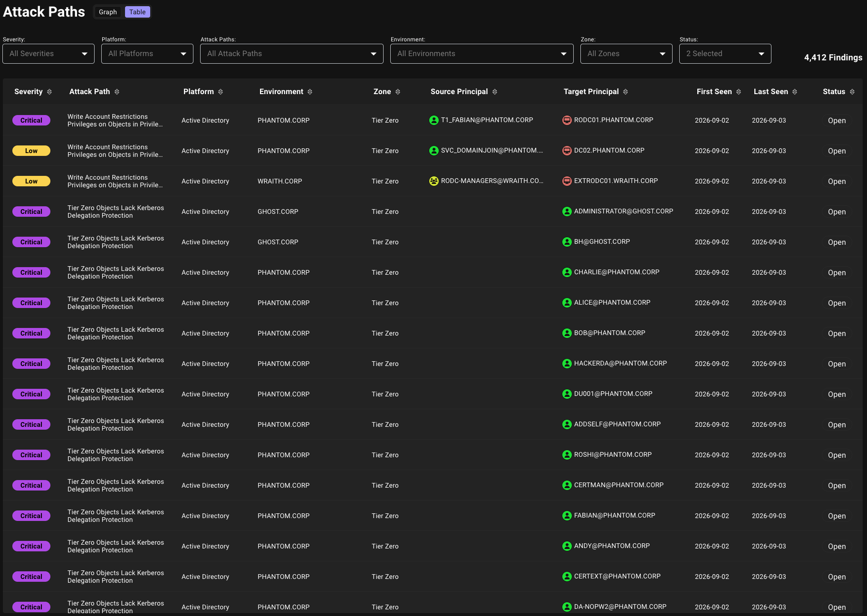867x616 pixels.
Task: Open the Status 2 Selected dropdown
Action: 725,54
